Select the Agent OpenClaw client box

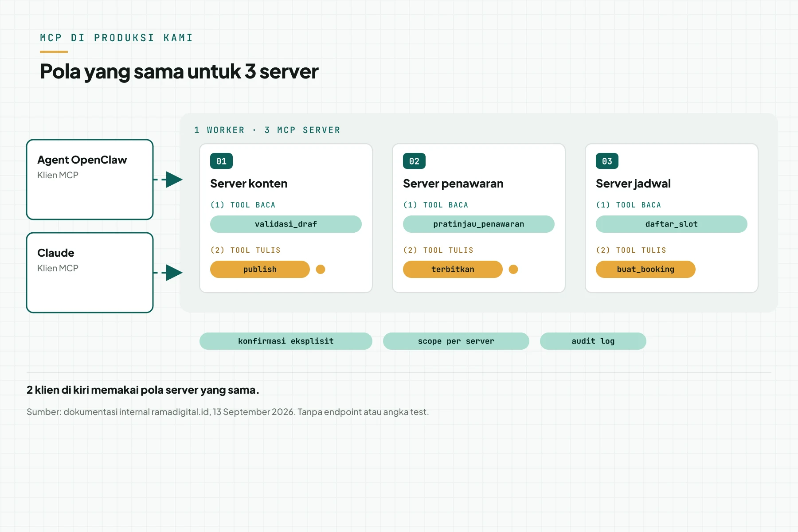coord(90,180)
